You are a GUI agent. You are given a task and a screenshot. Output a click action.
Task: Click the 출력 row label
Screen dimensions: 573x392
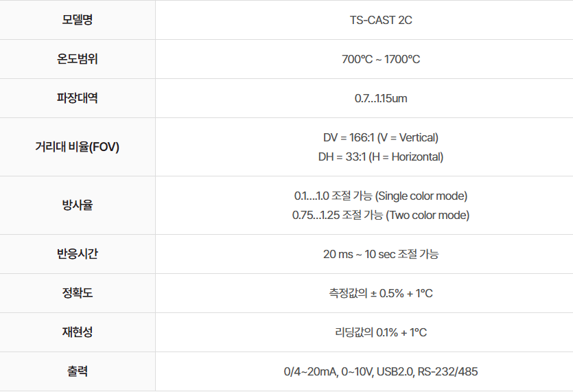pos(78,371)
